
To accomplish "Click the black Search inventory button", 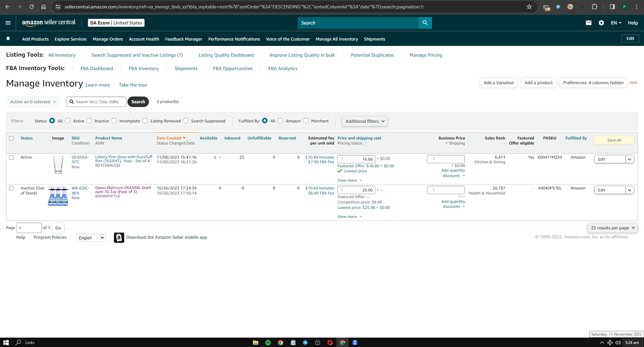I will [x=138, y=102].
